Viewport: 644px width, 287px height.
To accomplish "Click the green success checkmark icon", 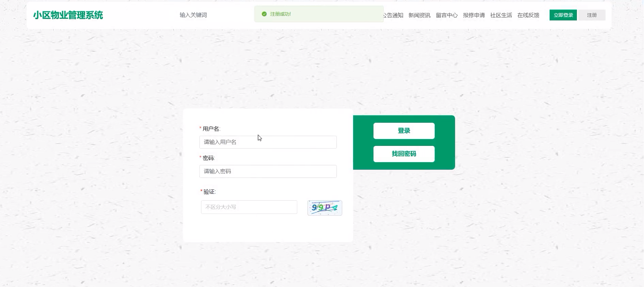I will pos(264,14).
